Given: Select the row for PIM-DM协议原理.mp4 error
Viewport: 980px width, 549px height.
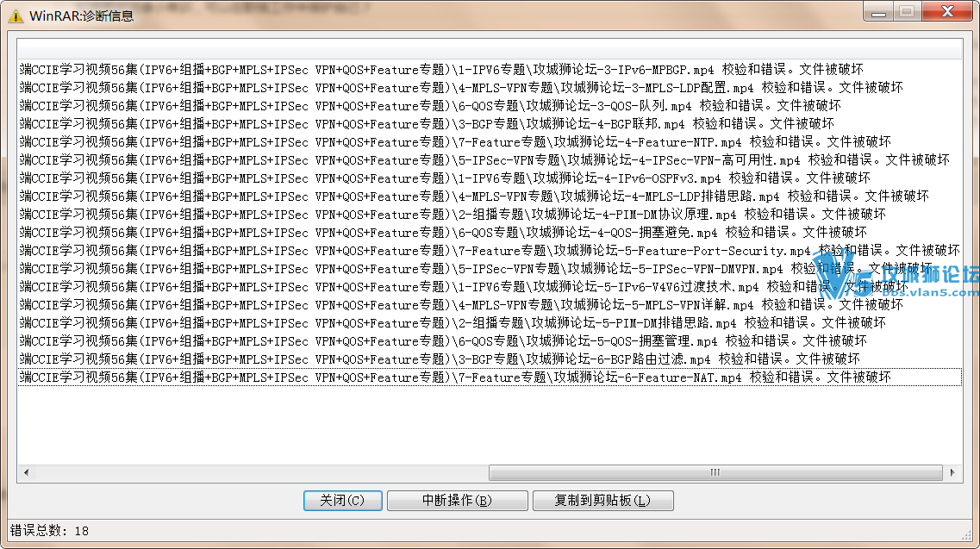Looking at the screenshot, I should [490, 215].
